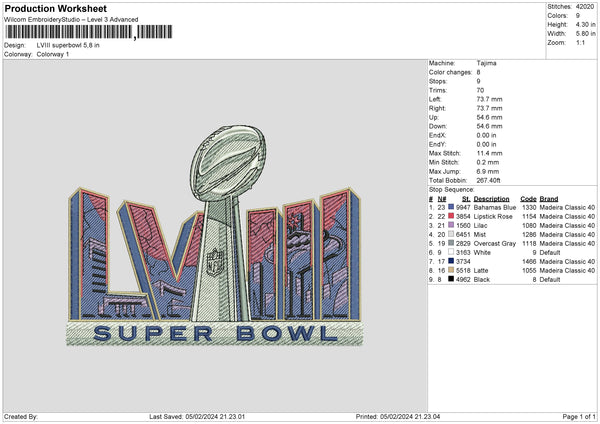Click the 'Last Saved: 05/02/2024 21.23.01' footer text

click(197, 416)
